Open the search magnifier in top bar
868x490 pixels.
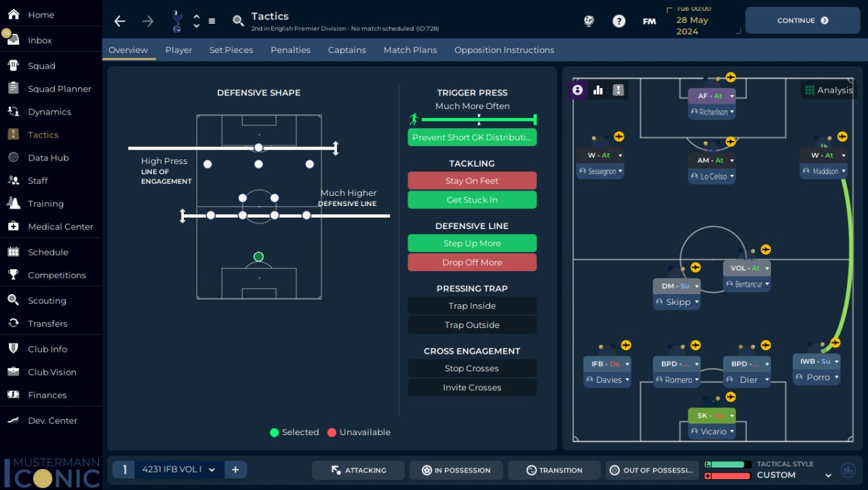coord(238,21)
